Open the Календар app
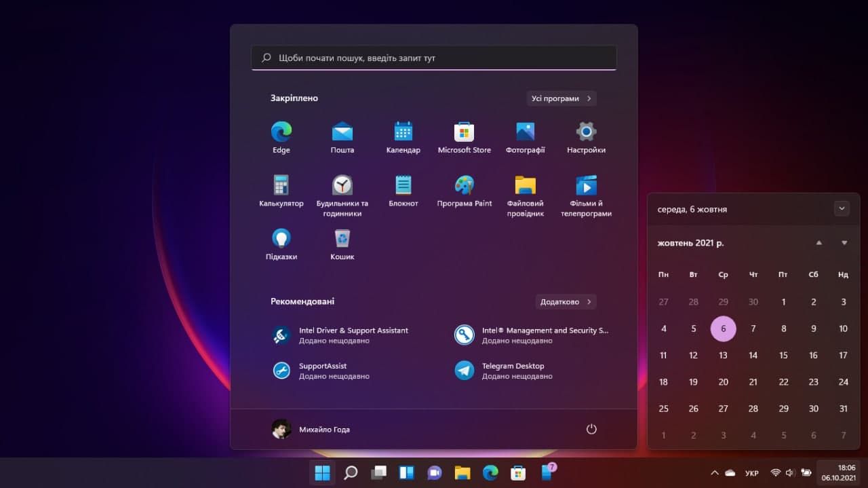868x488 pixels. tap(403, 130)
